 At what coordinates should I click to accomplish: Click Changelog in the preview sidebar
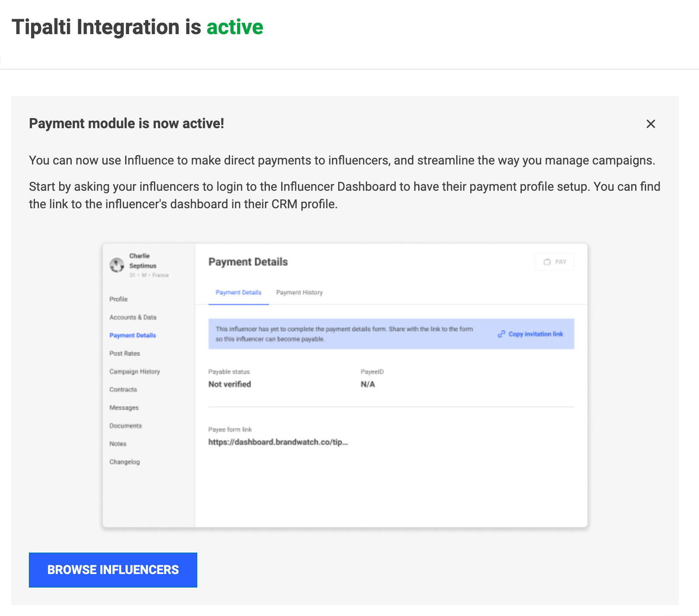click(125, 462)
